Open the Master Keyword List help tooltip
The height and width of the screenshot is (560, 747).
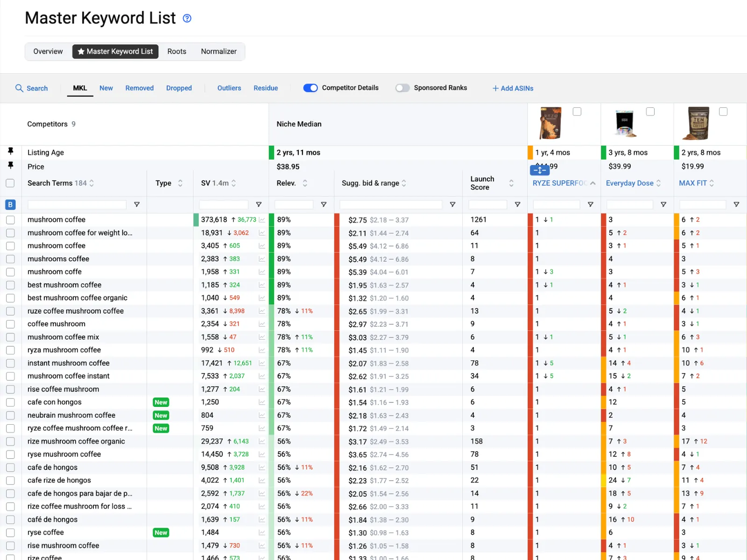pyautogui.click(x=187, y=18)
